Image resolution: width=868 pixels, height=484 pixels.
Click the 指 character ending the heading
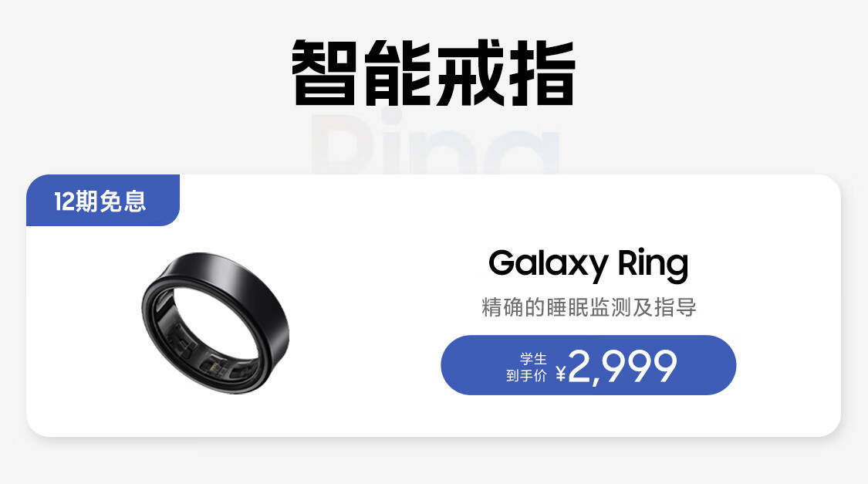543,73
